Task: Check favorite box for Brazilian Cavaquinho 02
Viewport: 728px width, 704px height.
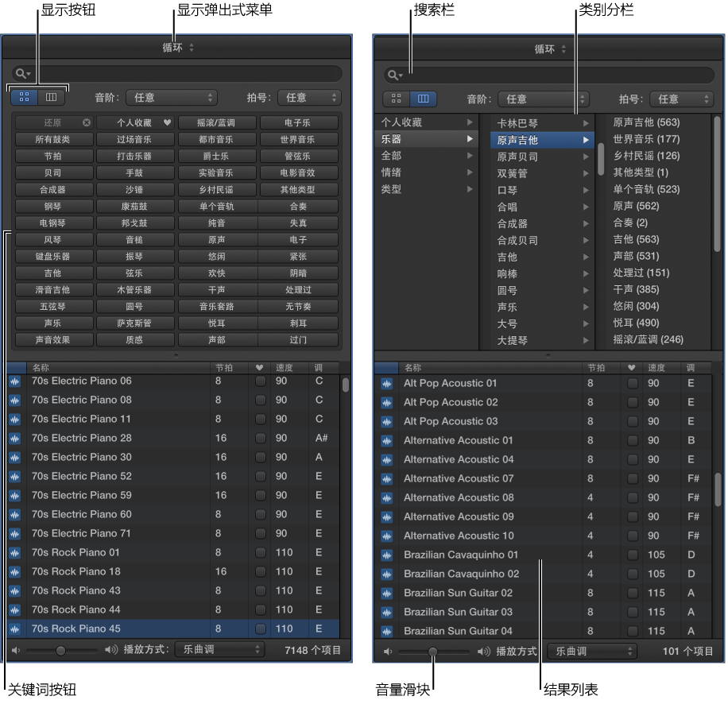Action: pos(633,574)
